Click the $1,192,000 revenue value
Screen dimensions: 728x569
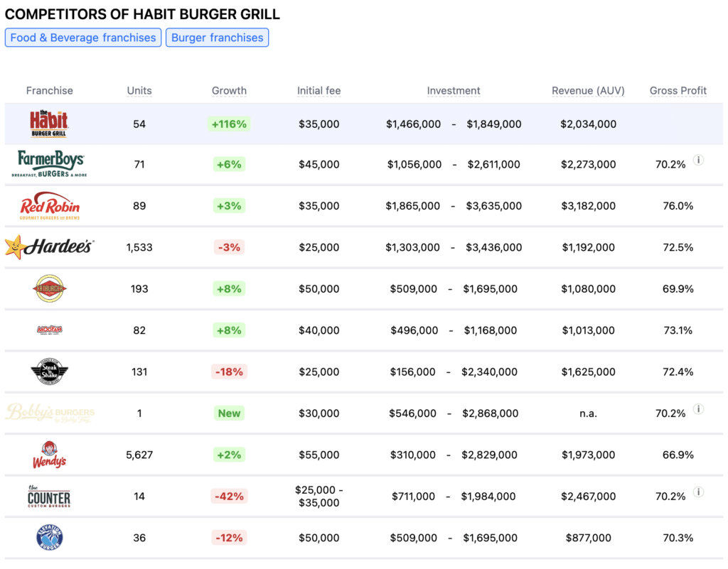pyautogui.click(x=588, y=247)
